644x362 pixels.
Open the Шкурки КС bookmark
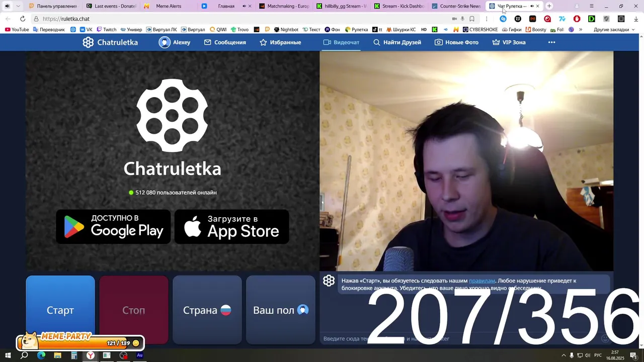tap(401, 30)
